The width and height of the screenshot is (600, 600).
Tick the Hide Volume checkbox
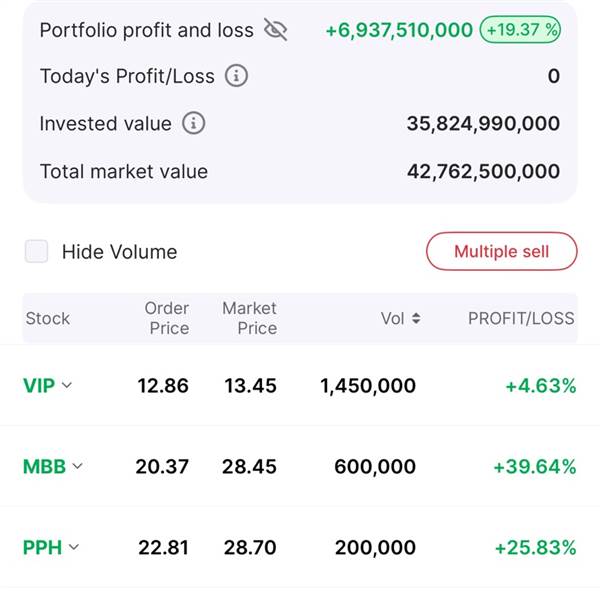[x=36, y=251]
